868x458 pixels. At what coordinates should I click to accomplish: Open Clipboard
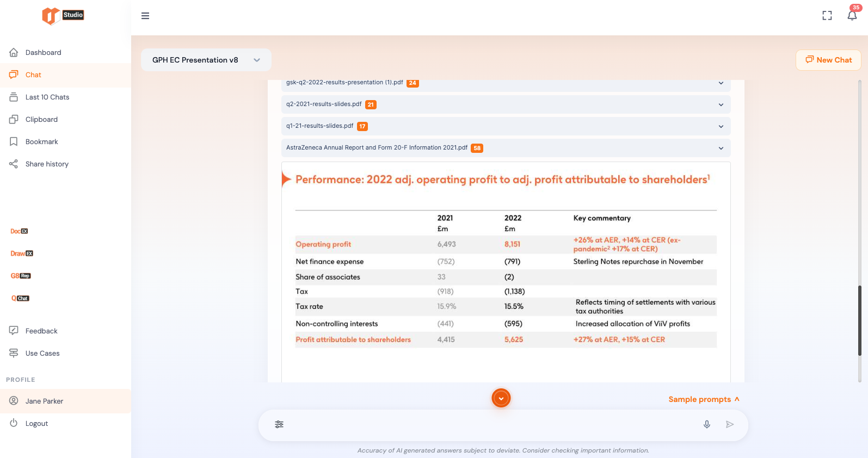coord(65,120)
